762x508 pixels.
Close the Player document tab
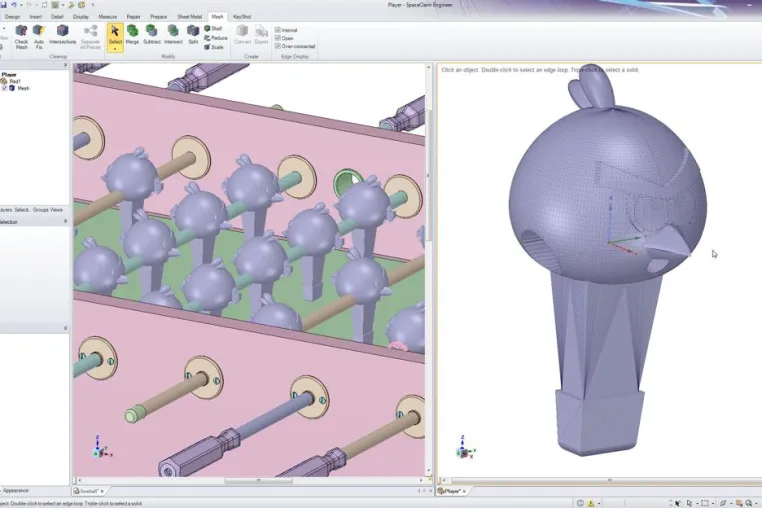coord(465,491)
